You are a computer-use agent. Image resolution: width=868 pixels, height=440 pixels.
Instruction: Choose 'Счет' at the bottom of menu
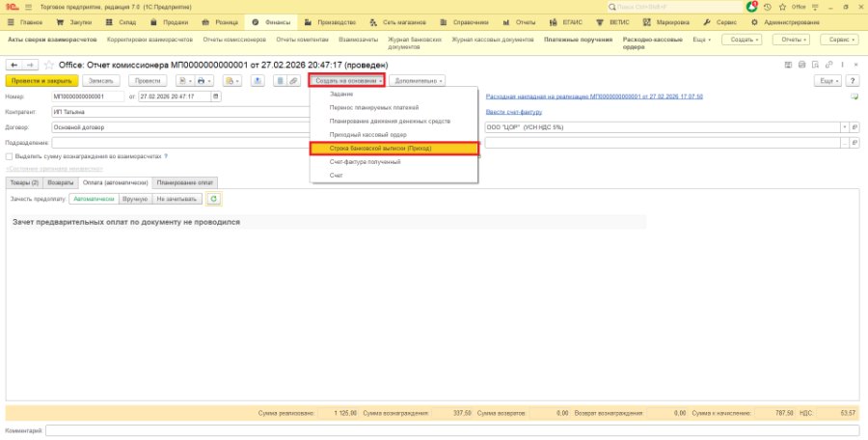(394, 175)
